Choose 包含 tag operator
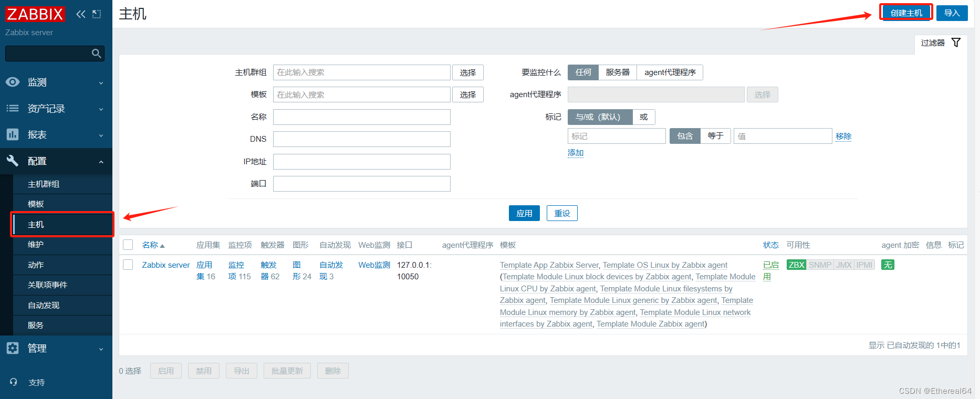 tap(685, 136)
